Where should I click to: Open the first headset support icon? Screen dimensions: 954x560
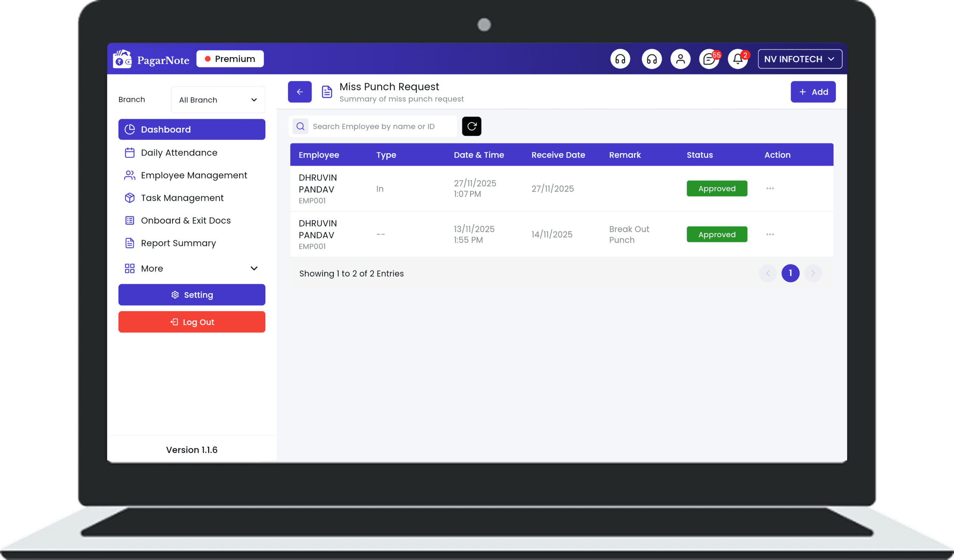(x=620, y=59)
